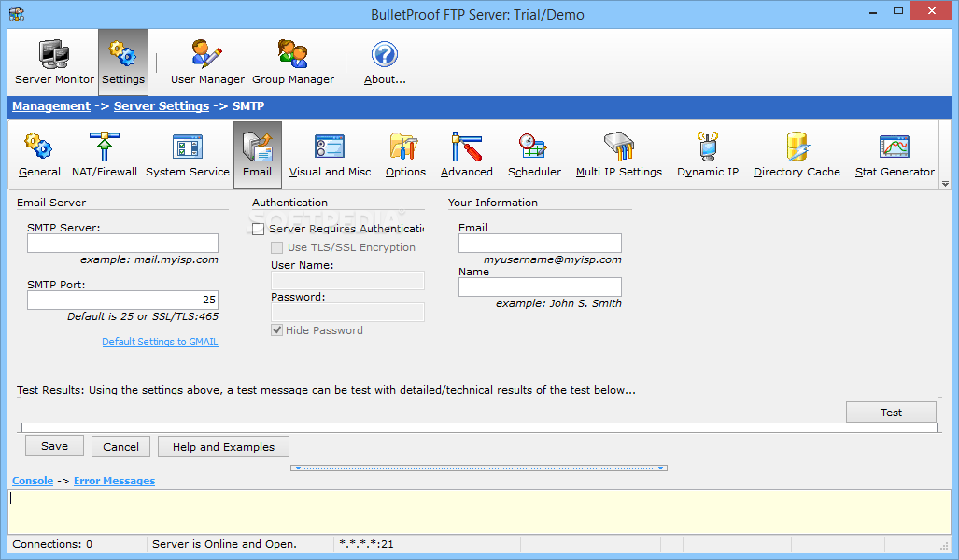Open Multi IP Settings
The height and width of the screenshot is (560, 959).
click(x=619, y=155)
